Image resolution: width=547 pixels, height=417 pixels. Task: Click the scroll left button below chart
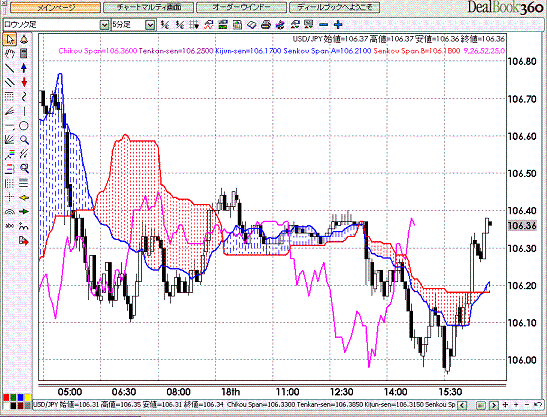coord(463,405)
